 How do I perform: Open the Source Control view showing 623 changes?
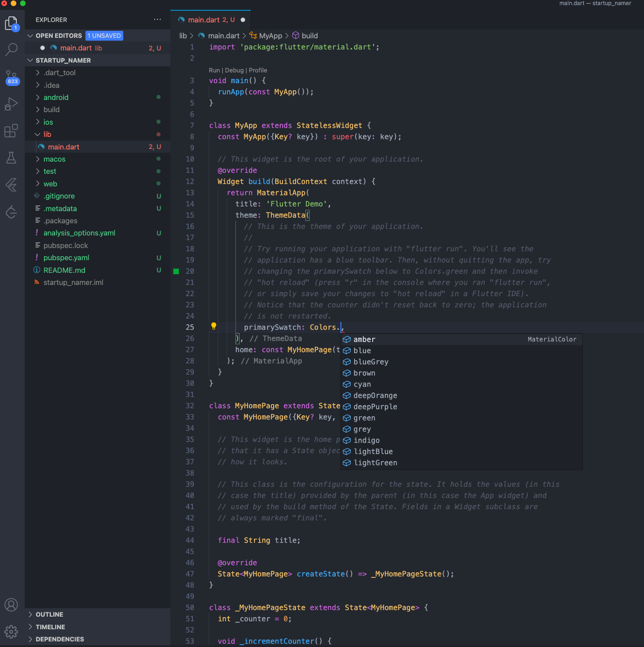pyautogui.click(x=11, y=76)
